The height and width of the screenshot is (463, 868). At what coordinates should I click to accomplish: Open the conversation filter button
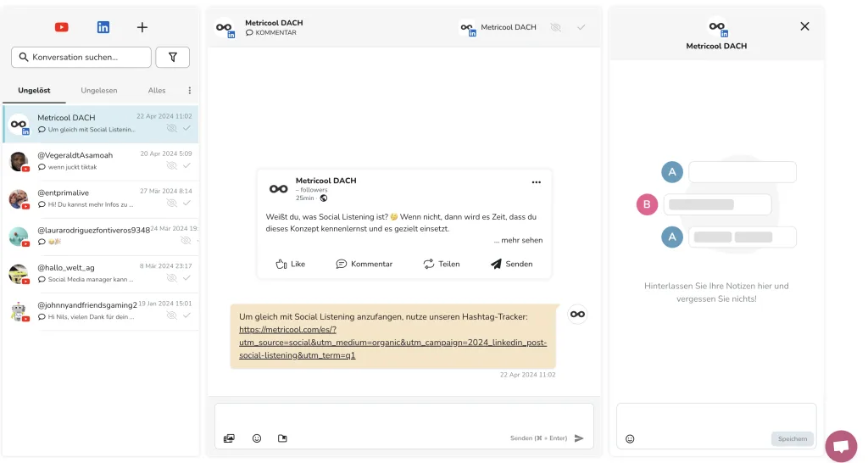coord(173,57)
